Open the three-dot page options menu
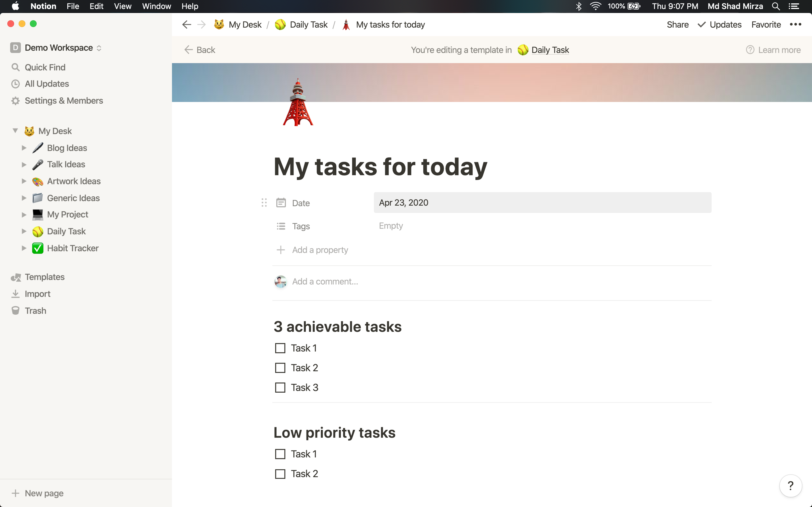Screen dimensions: 812x507 pos(795,25)
